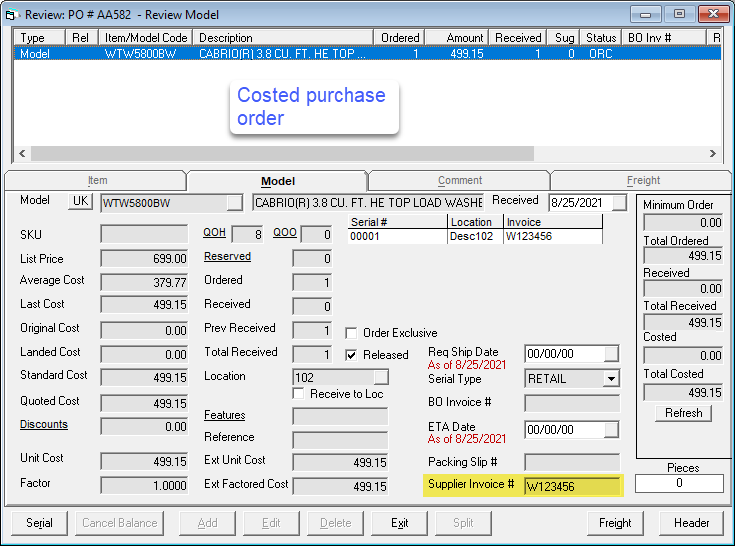Click the Pieces input field
Image resolution: width=735 pixels, height=546 pixels.
point(679,483)
